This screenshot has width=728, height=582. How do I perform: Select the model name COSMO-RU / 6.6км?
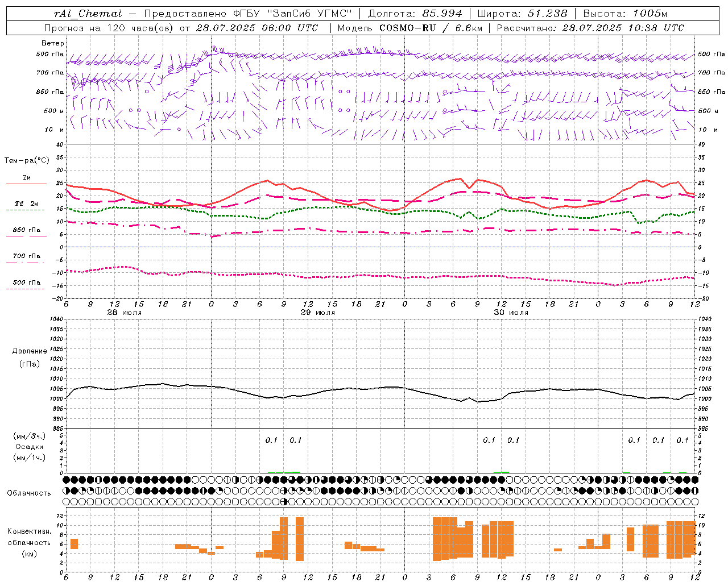(431, 28)
